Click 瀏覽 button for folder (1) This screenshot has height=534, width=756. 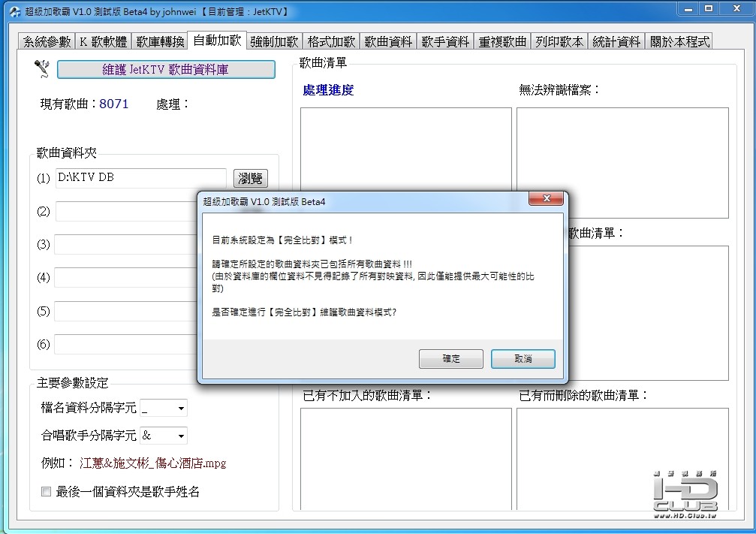click(x=250, y=178)
